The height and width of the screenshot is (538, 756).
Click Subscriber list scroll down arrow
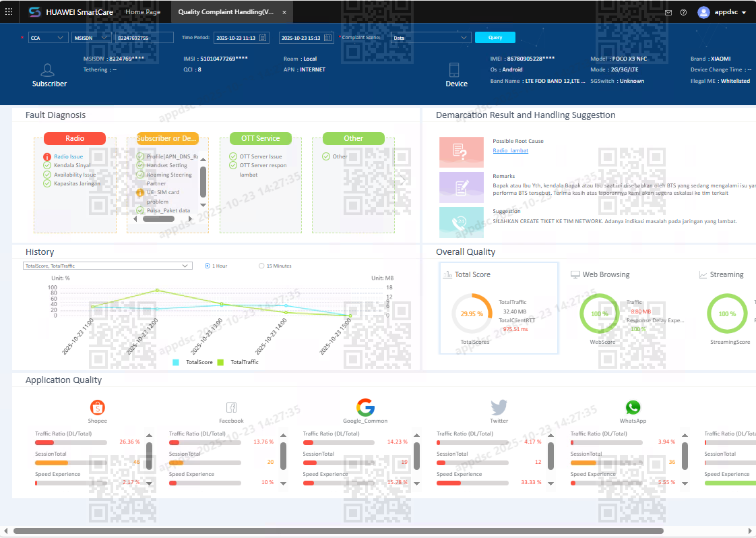[x=203, y=206]
